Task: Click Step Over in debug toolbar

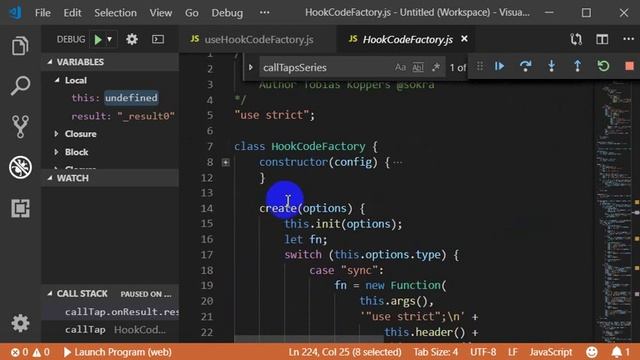Action: coord(525,66)
